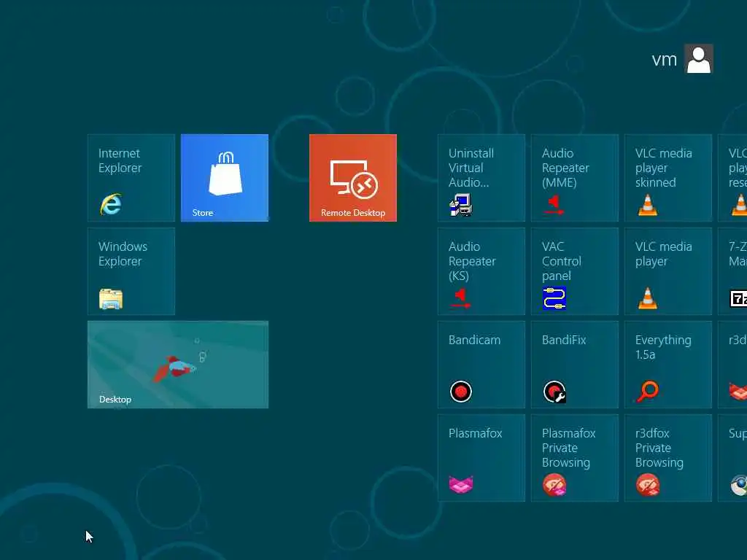Click the 'Audio Repeater (MME)' label

(565, 168)
